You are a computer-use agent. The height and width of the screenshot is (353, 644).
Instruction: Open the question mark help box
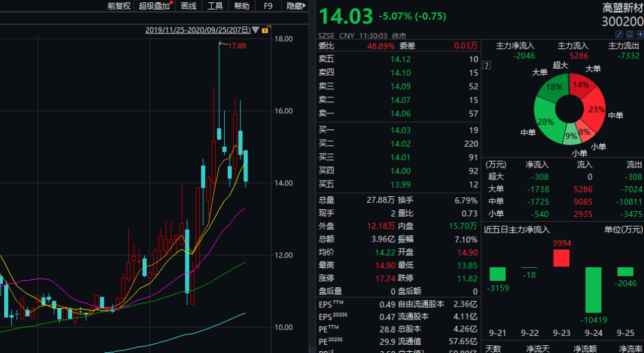point(487,66)
